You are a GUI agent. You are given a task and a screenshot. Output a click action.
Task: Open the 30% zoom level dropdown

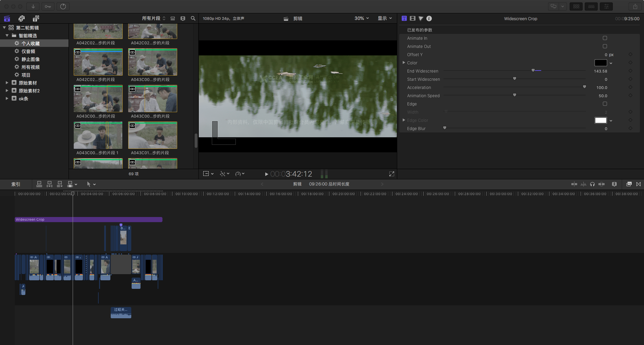click(x=362, y=18)
